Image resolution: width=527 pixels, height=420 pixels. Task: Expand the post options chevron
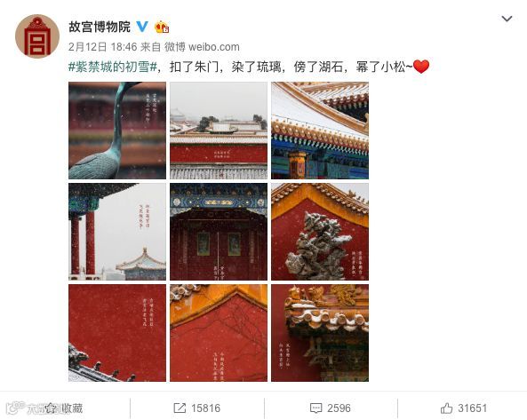click(x=507, y=19)
